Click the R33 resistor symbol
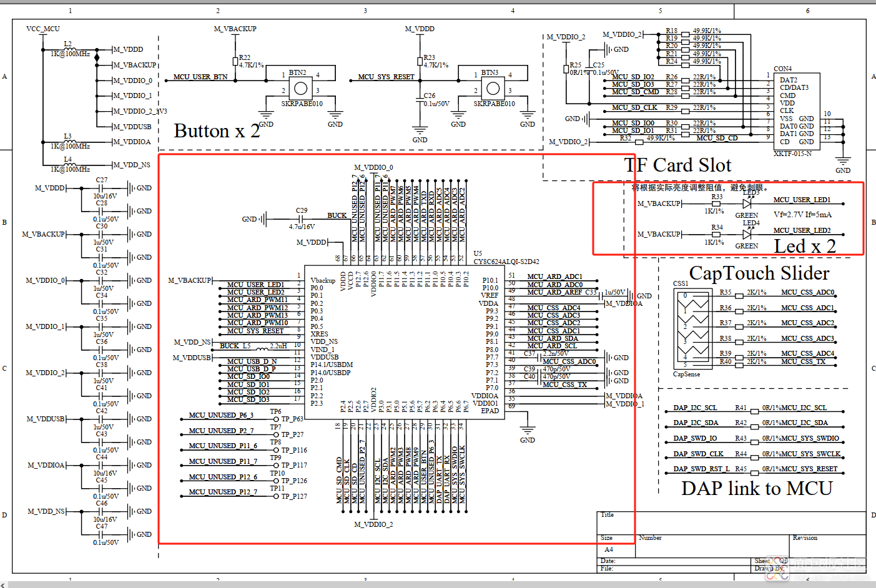Screen dimensions: 876x588 716,203
